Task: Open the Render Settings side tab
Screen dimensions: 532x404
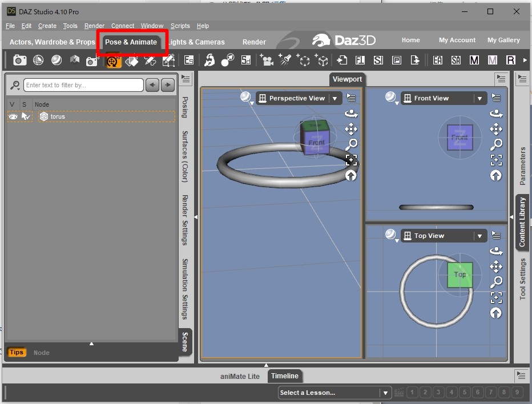Action: coord(185,220)
